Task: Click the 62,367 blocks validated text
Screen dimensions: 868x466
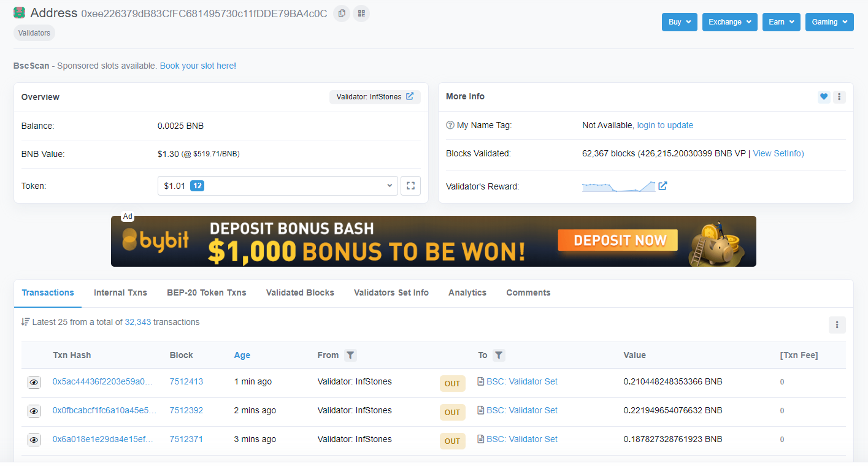Action: [x=609, y=153]
